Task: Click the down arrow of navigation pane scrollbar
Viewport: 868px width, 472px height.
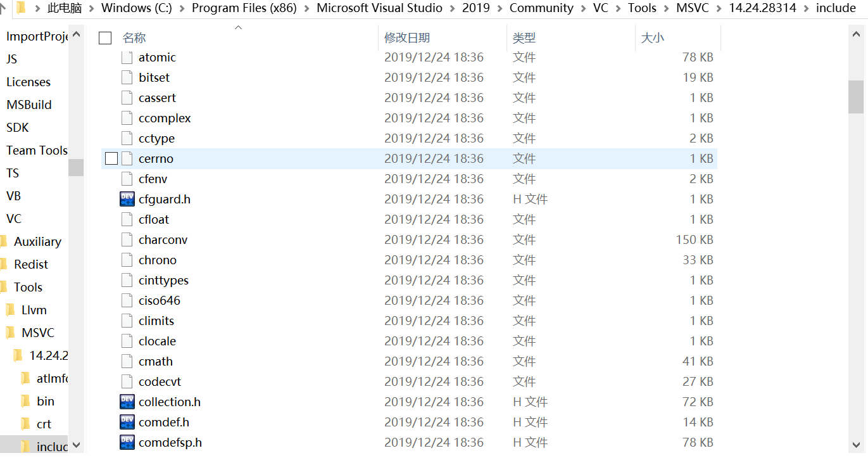Action: (76, 445)
